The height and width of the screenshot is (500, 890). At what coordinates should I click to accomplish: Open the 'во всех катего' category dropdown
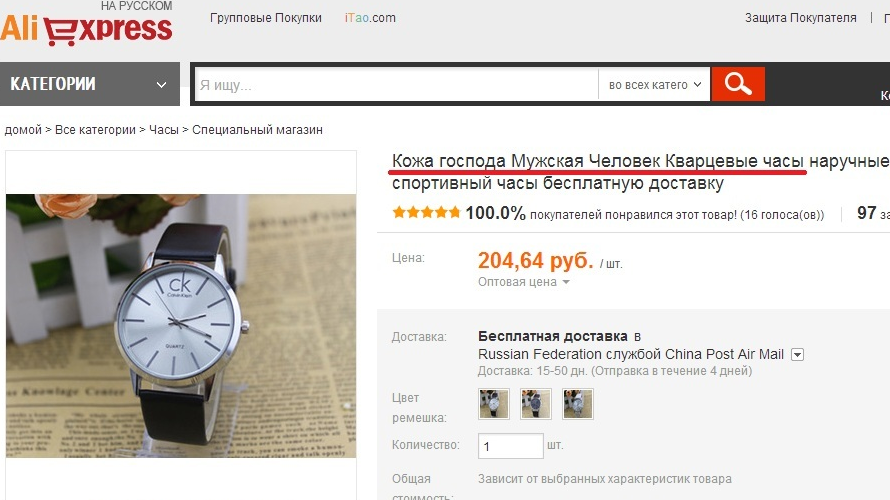654,85
